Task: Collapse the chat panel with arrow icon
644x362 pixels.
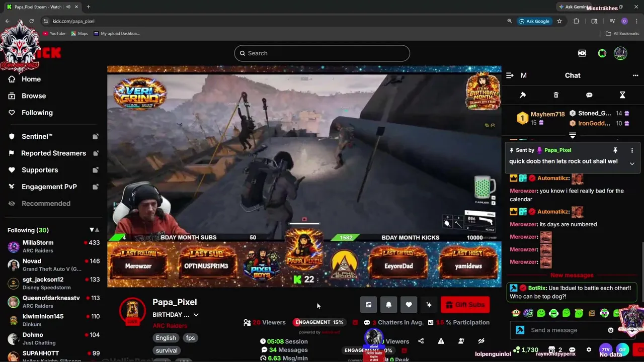Action: (510, 75)
